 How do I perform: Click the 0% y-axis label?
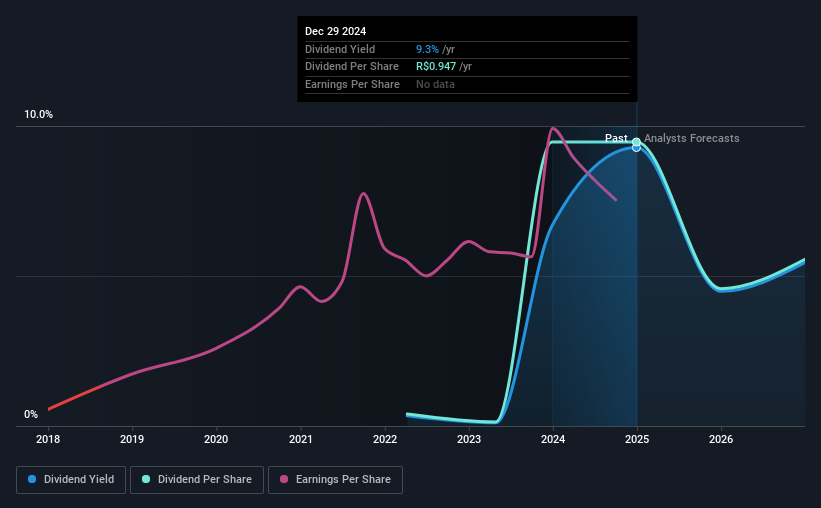[31, 414]
